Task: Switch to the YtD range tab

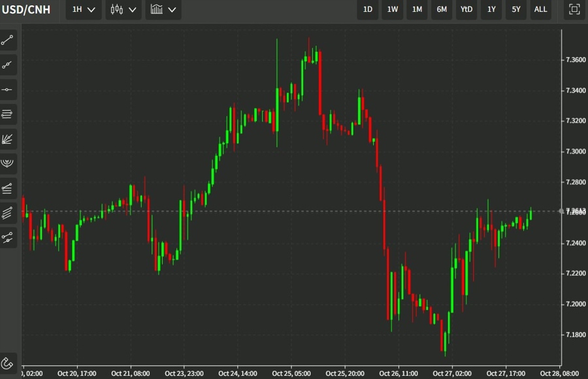Action: tap(466, 10)
